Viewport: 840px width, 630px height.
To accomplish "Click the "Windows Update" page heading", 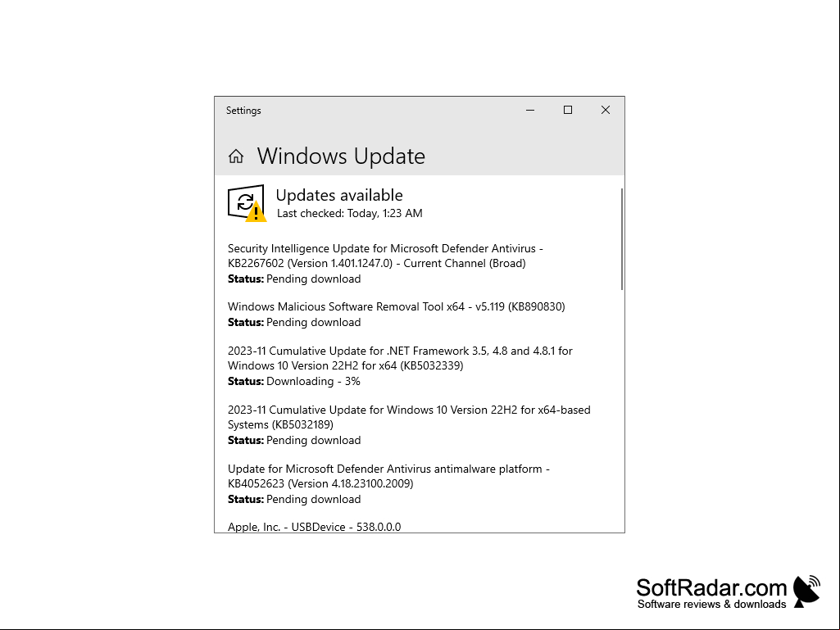I will click(341, 156).
